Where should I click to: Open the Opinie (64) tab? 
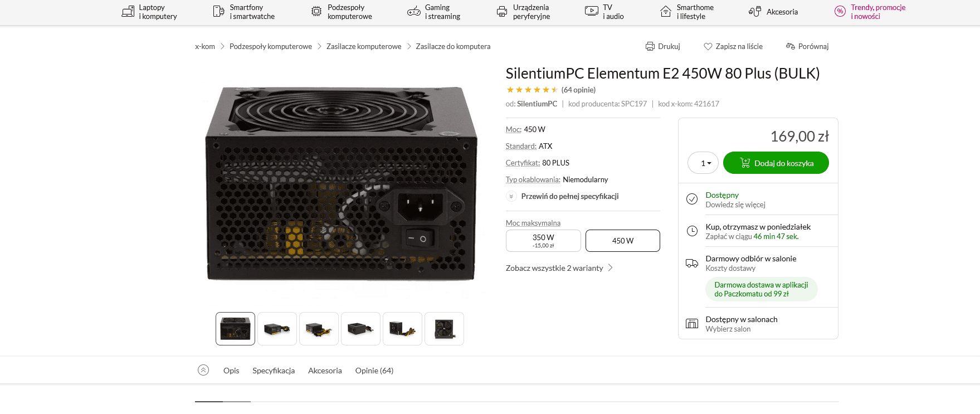374,371
